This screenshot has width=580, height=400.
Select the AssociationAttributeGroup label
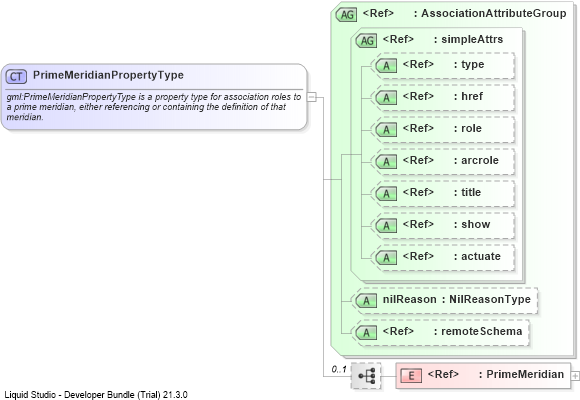(x=494, y=13)
